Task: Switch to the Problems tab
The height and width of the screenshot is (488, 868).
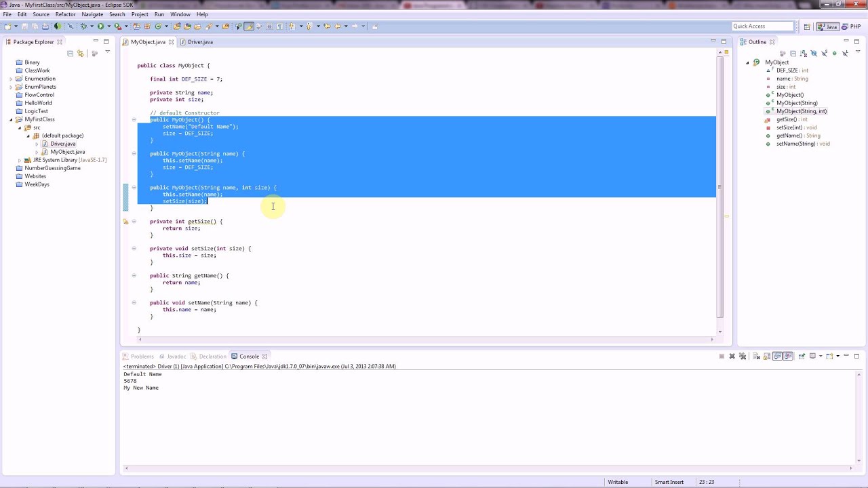Action: pos(142,357)
